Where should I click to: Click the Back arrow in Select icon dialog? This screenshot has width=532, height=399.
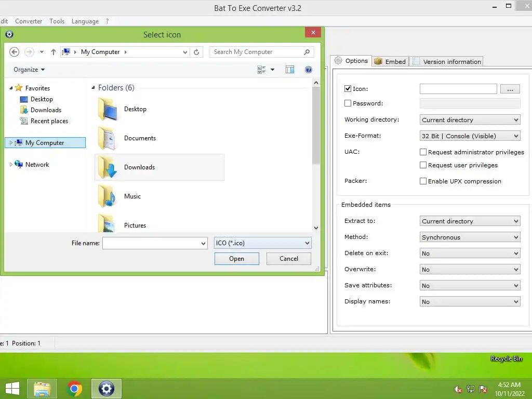tap(14, 52)
